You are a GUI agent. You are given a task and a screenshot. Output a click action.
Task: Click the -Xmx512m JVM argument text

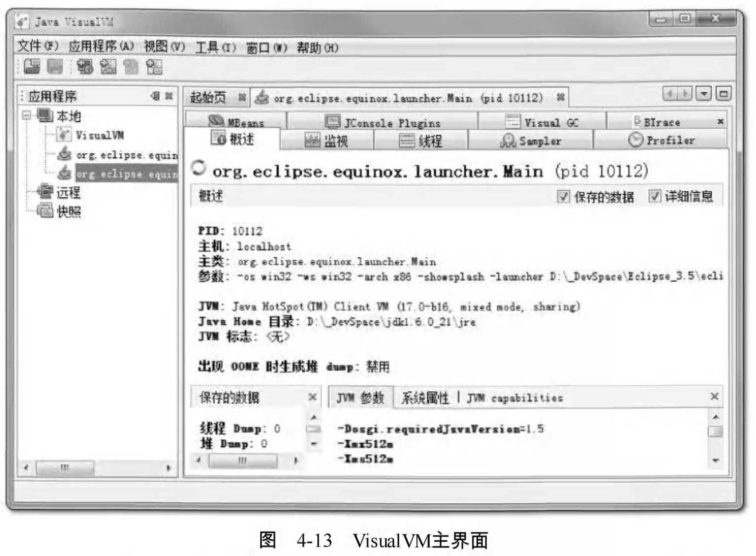click(365, 444)
